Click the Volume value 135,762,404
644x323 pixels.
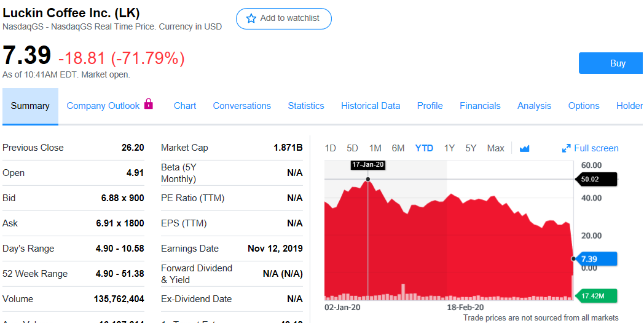(x=119, y=299)
